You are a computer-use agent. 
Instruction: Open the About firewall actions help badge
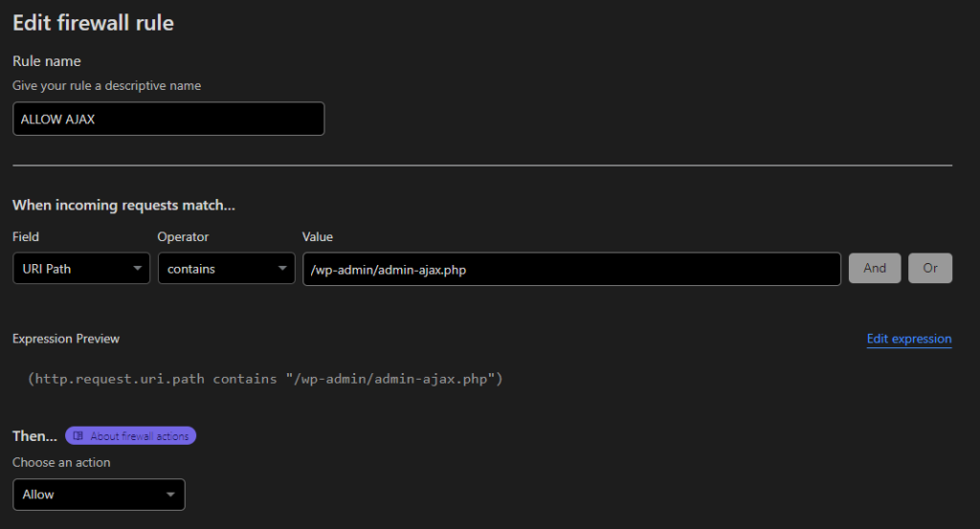(130, 436)
